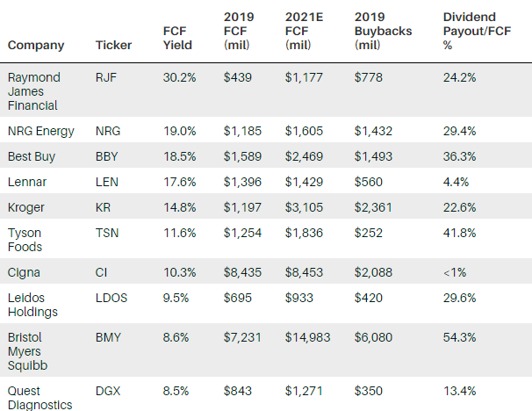Viewport: 532px width, 411px height.
Task: Click the $1,493 buybacks value
Action: click(x=373, y=156)
